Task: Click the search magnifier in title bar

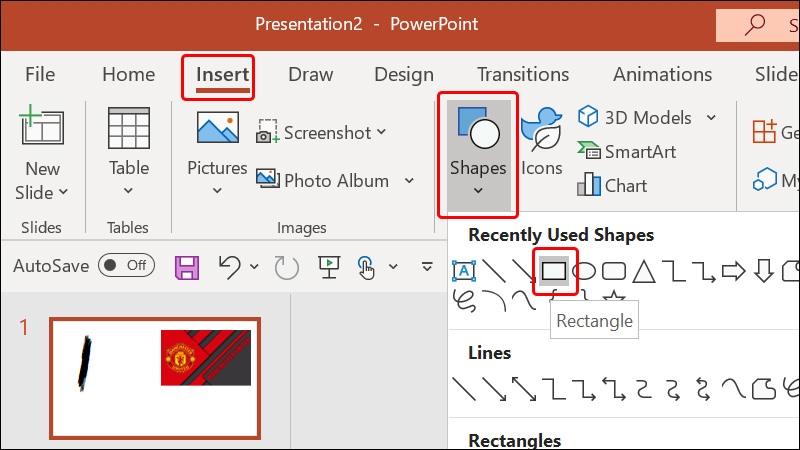Action: coord(755,24)
